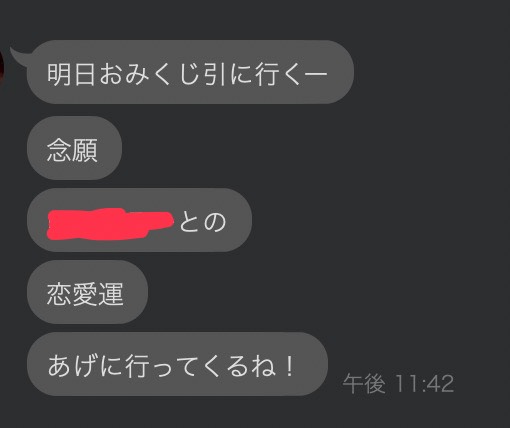Screen dimensions: 510x428
Task: Click the 明日 characters in the top bubble
Action: click(72, 73)
